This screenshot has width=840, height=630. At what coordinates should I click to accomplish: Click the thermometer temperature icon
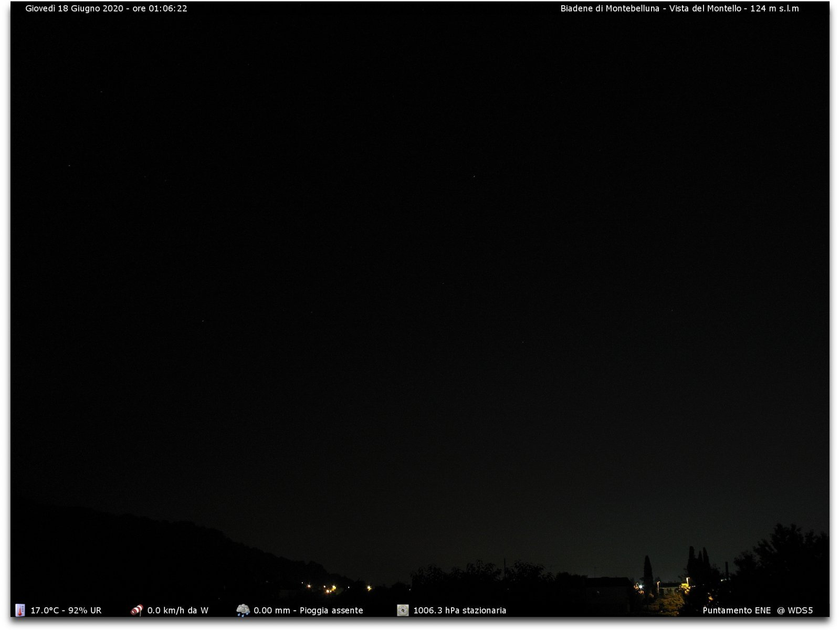20,610
